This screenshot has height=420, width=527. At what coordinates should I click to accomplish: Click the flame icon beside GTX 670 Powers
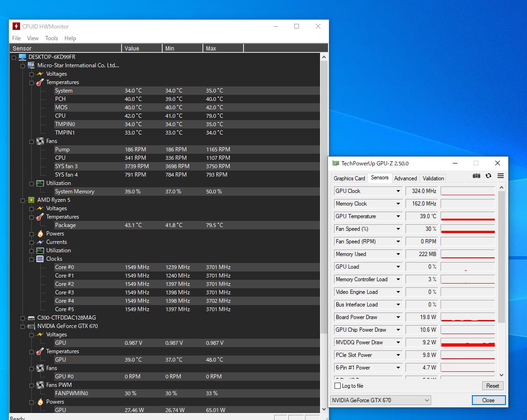click(x=40, y=402)
